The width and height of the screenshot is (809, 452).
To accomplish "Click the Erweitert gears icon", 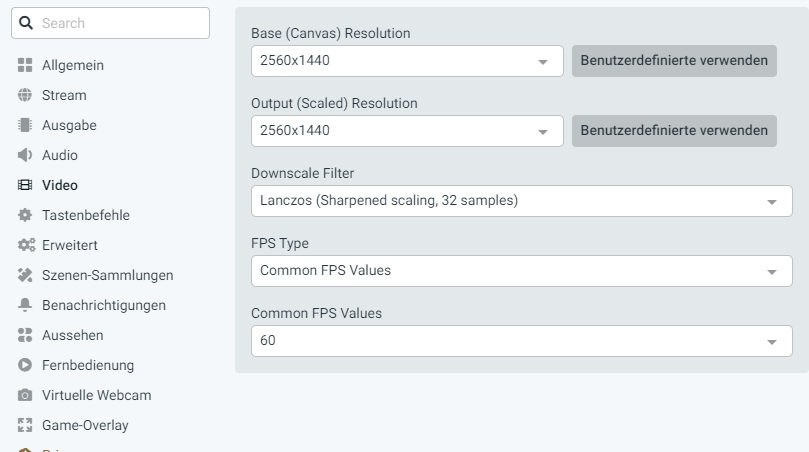I will click(26, 245).
